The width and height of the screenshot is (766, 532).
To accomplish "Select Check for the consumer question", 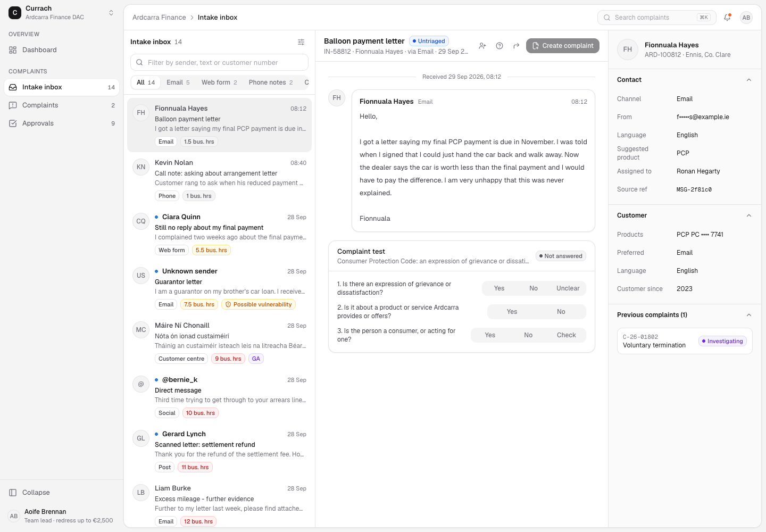I will pos(567,335).
